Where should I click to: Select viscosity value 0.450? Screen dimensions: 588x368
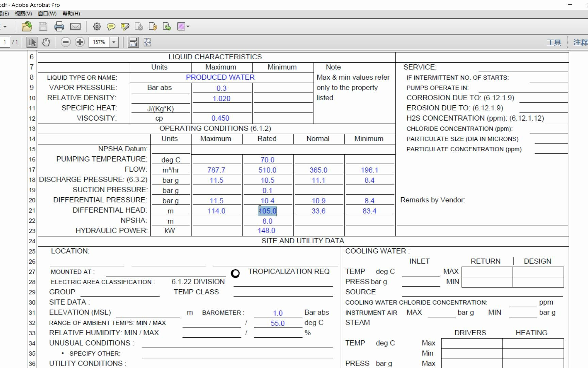[x=220, y=118]
